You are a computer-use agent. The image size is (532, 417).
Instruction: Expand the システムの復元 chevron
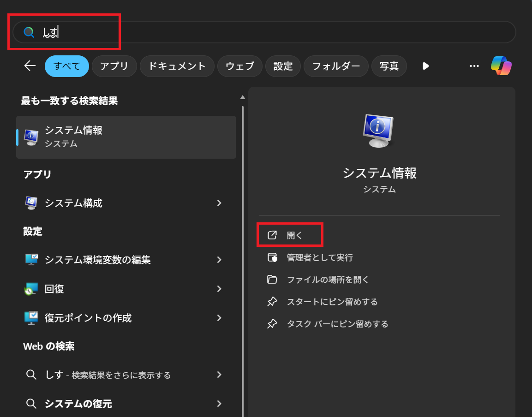[219, 404]
